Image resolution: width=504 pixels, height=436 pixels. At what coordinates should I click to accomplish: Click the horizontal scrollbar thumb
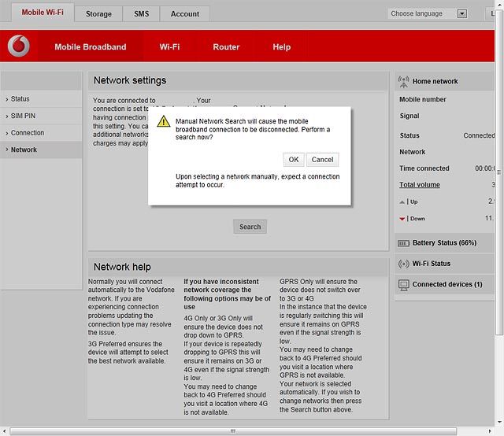[x=233, y=430]
